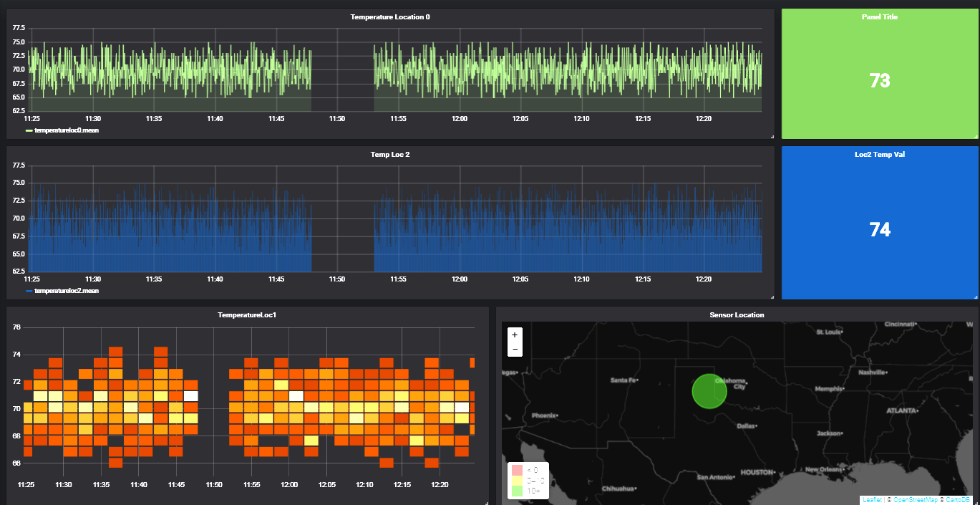Click the Chihuahua label on the map

[x=618, y=489]
